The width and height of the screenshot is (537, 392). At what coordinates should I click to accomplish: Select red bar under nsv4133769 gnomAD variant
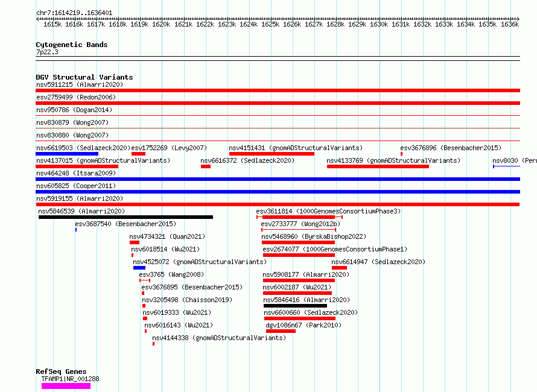[378, 166]
